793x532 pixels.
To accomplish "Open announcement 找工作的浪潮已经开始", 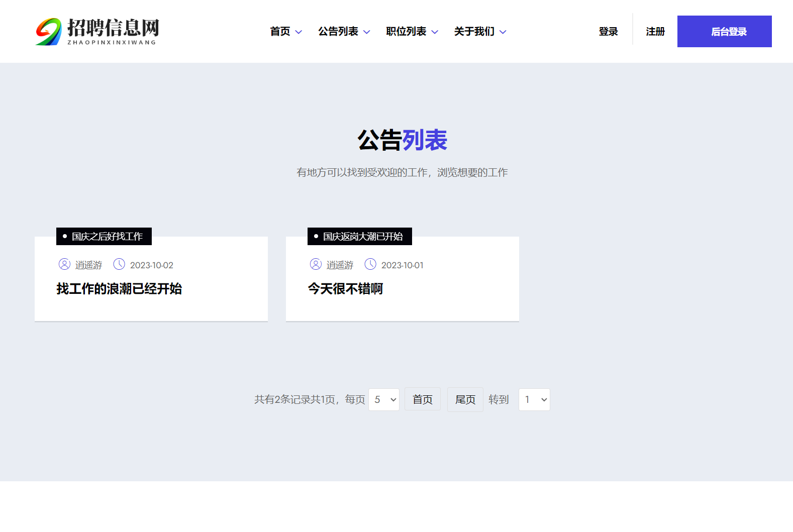I will point(119,289).
